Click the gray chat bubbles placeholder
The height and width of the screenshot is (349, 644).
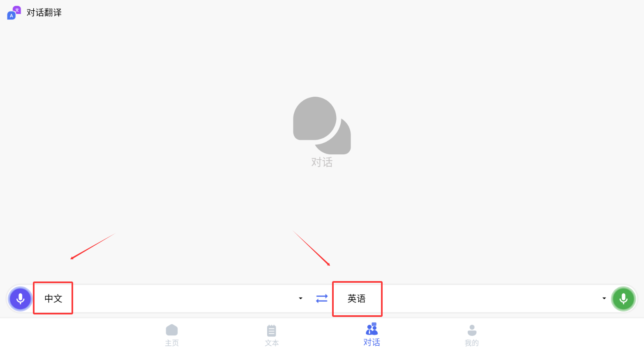(x=322, y=126)
